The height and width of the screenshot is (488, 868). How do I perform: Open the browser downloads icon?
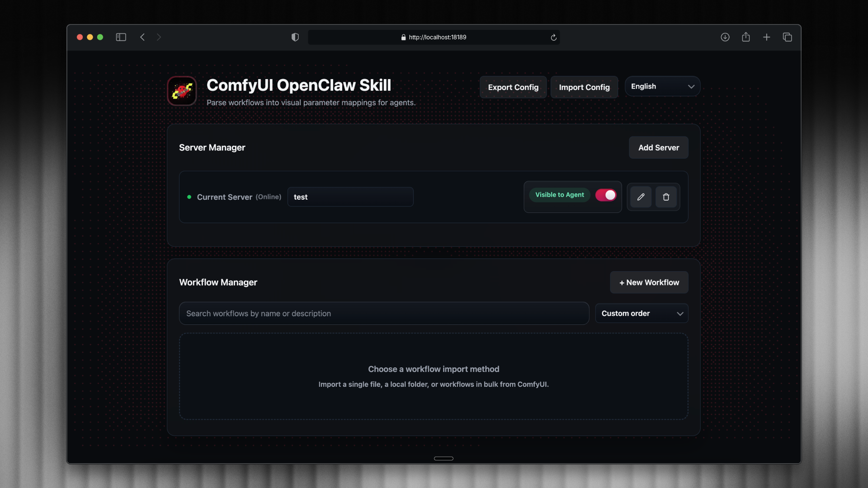point(725,37)
